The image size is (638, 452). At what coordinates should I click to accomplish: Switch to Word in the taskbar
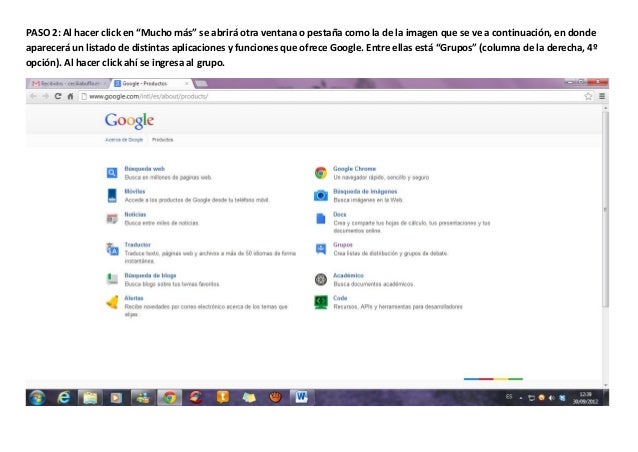pyautogui.click(x=302, y=397)
